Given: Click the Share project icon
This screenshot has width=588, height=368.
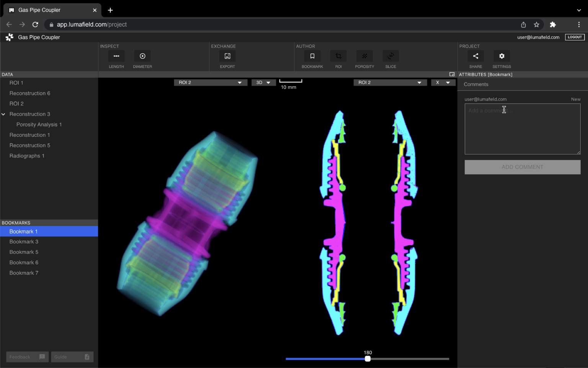Looking at the screenshot, I should click(475, 56).
